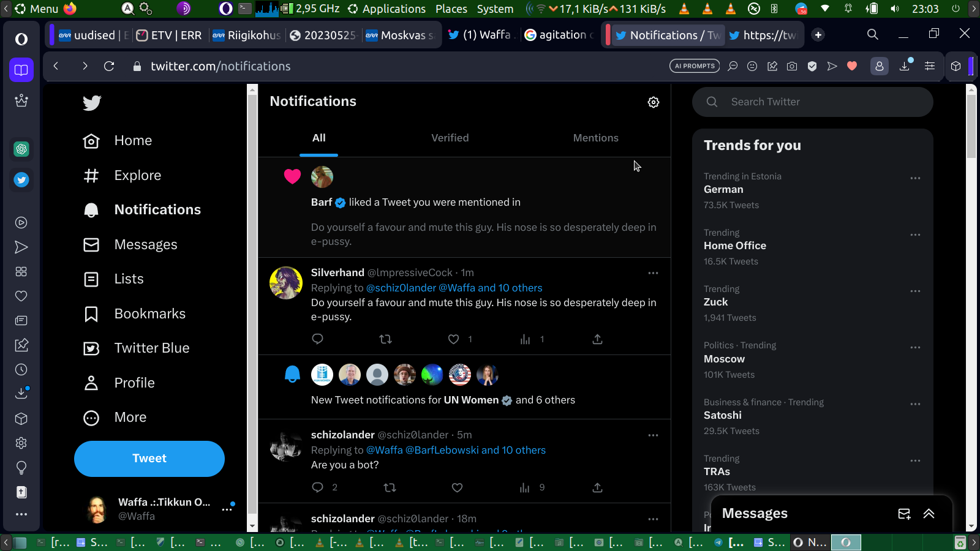Click the volume icon in system tray
The width and height of the screenshot is (980, 551).
coord(895,9)
